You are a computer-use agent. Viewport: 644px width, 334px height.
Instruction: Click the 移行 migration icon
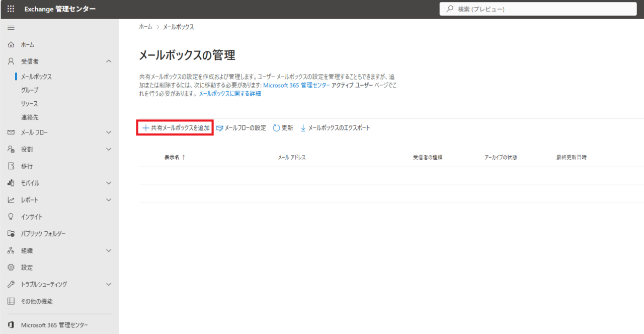coord(11,166)
